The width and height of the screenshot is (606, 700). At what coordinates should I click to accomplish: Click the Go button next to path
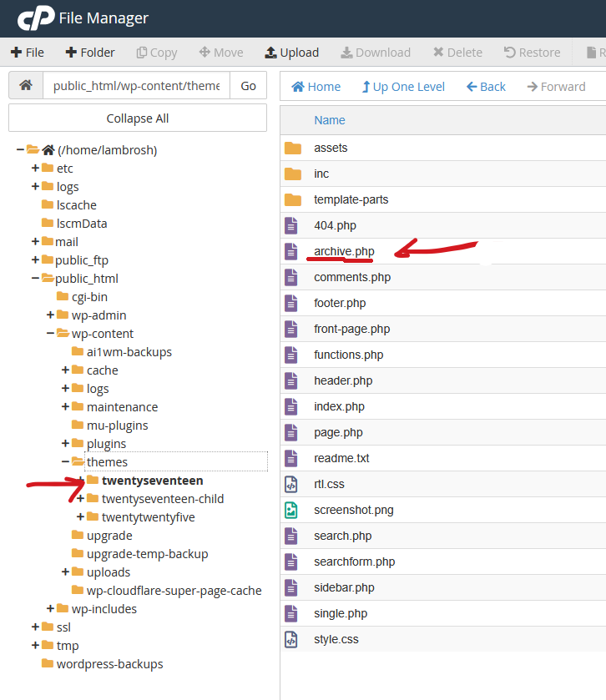pos(248,86)
